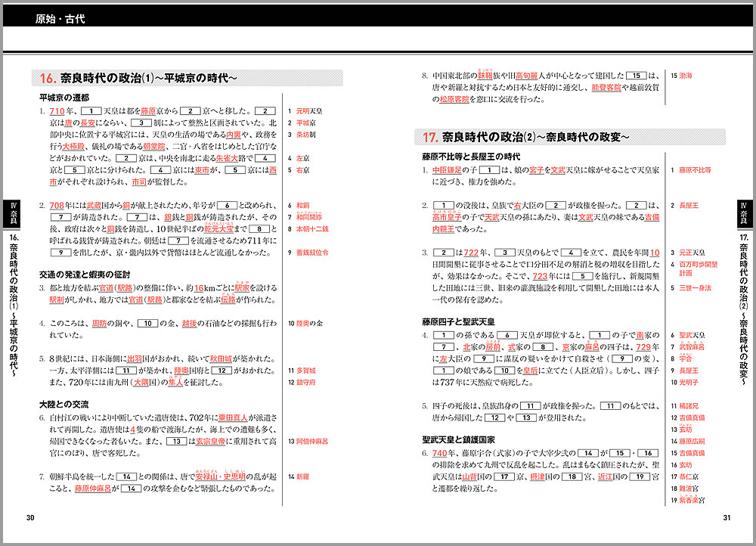Click the 和同開珎 answer in margin

pos(308,216)
